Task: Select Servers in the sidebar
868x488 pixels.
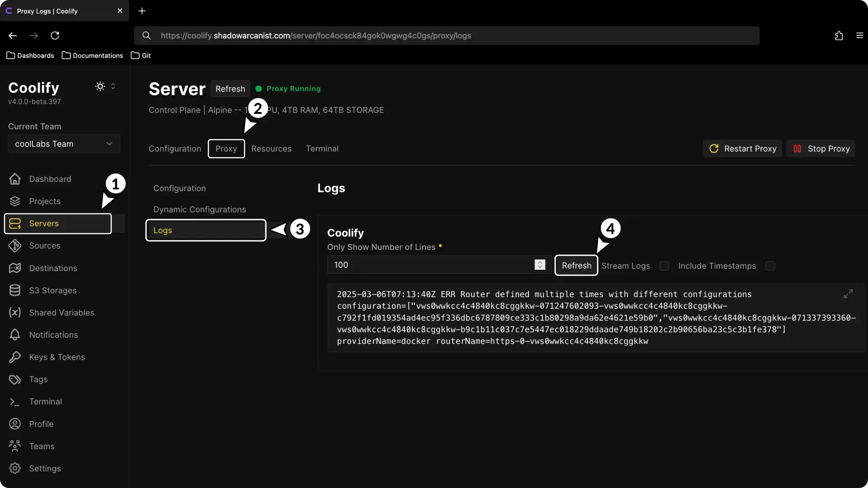Action: click(x=44, y=223)
